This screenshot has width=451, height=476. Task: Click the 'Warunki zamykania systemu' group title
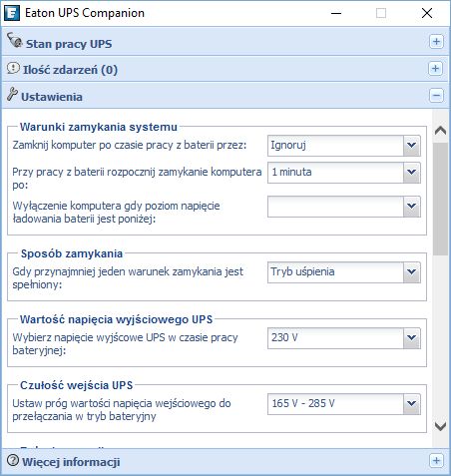(99, 127)
